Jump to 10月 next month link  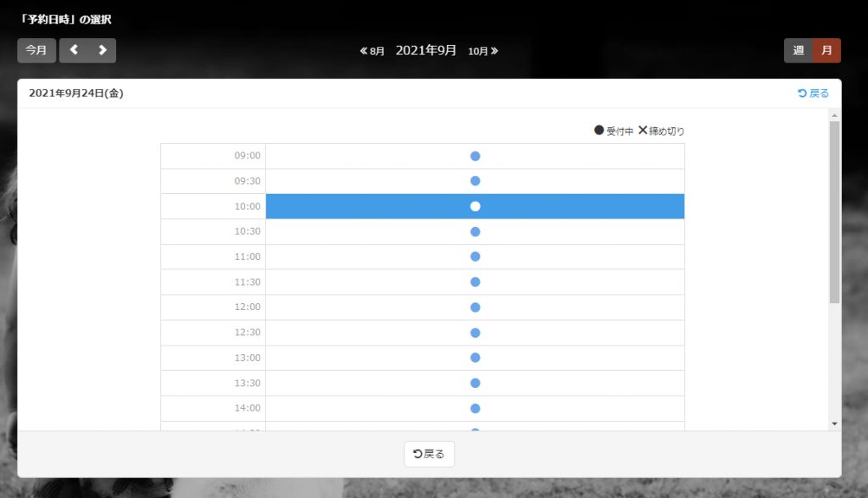tap(483, 51)
